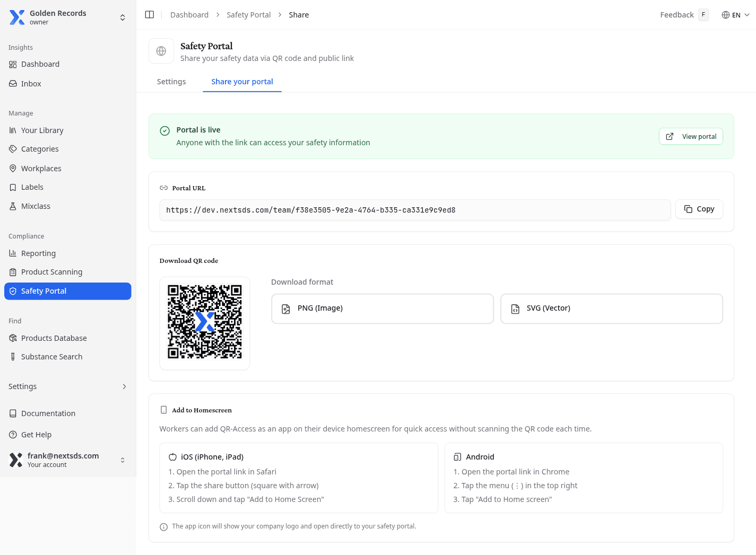Go to Your Library
This screenshot has width=756, height=555.
click(68, 130)
